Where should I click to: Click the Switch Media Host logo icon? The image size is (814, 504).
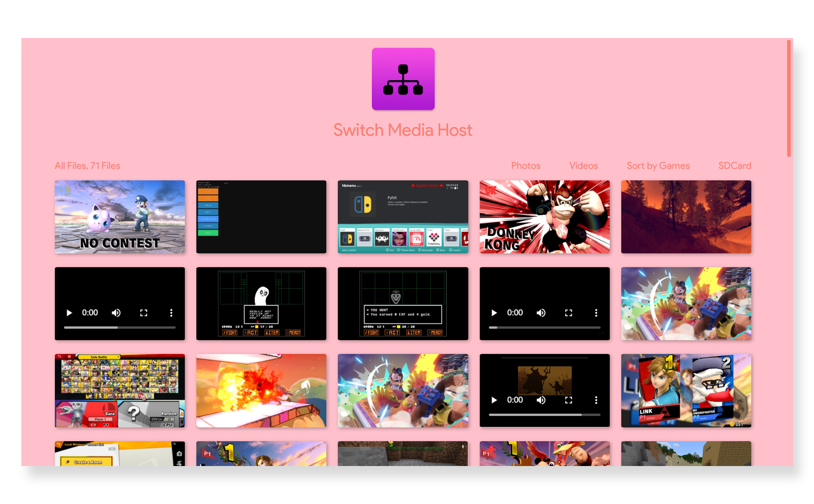click(403, 79)
